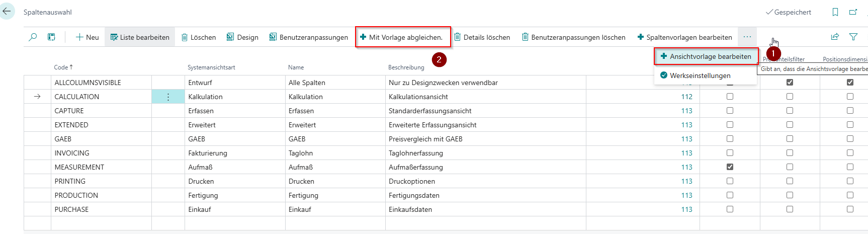This screenshot has width=868, height=234.
Task: Select Ansichtvorlage bearbeiten menu entry
Action: click(706, 56)
